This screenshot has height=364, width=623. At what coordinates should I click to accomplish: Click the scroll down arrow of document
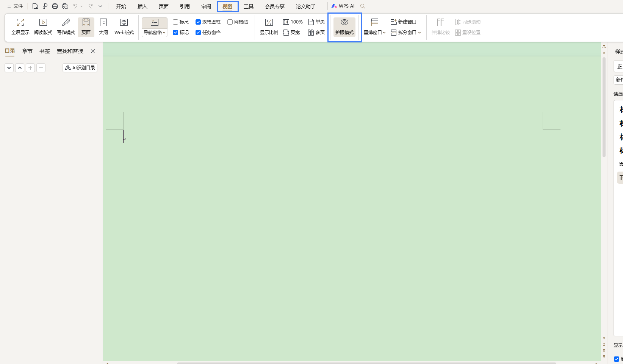tap(604, 338)
